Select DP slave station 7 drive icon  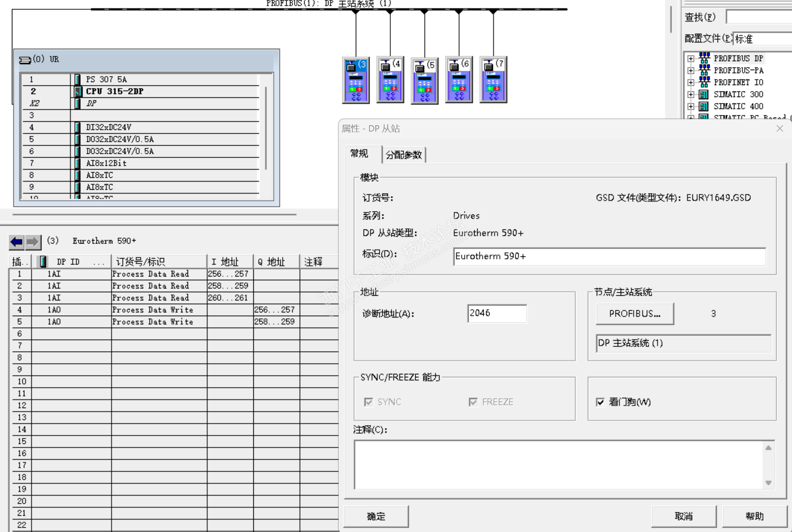tap(493, 80)
